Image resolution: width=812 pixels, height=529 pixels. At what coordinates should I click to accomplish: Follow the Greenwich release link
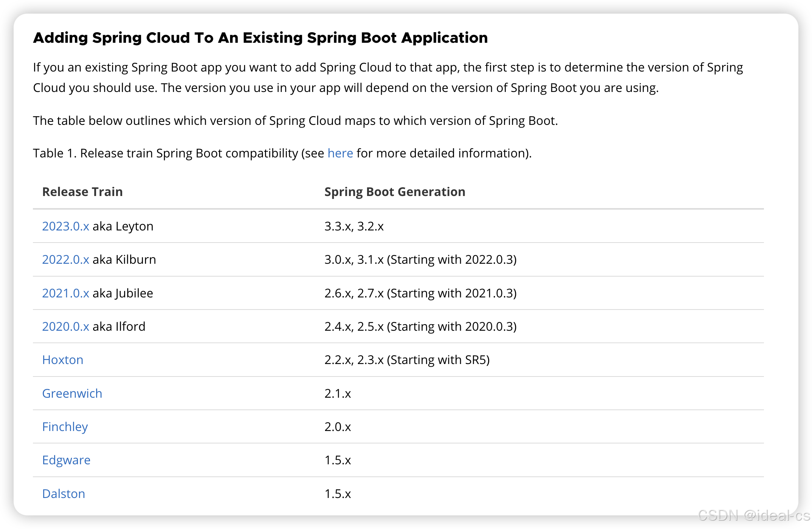(x=72, y=394)
